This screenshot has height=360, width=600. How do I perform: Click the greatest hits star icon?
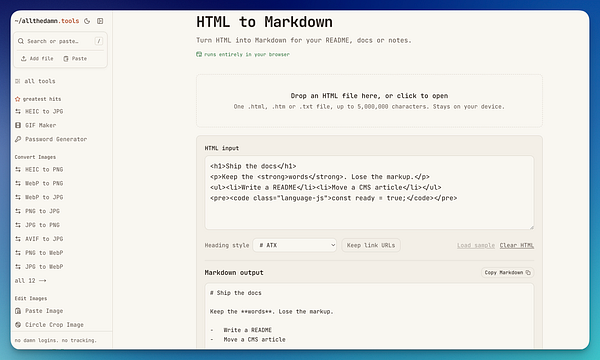[x=17, y=99]
